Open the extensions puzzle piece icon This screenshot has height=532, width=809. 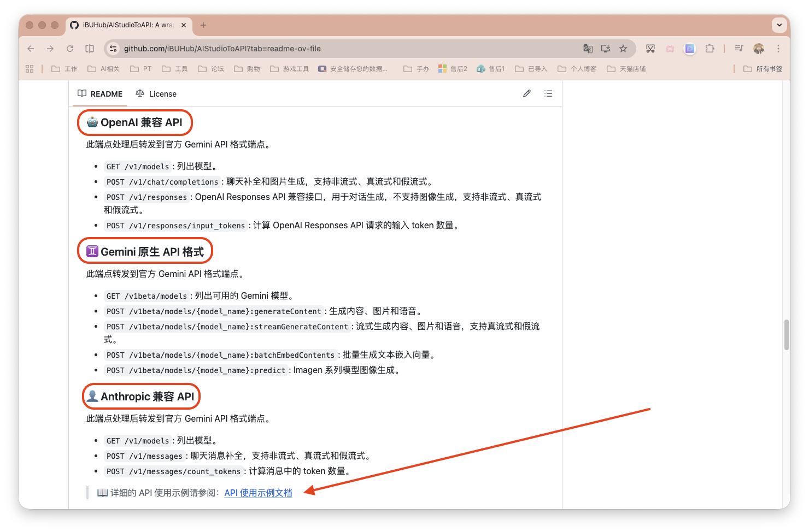[x=710, y=49]
